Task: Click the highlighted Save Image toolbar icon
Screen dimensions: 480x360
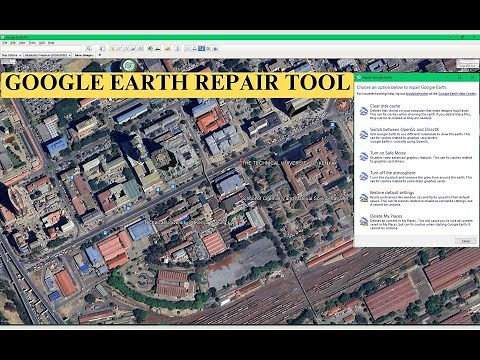Action: (x=201, y=49)
